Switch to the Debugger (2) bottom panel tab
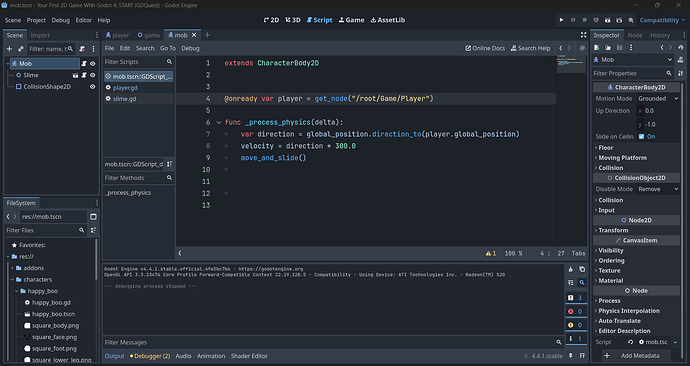 [150, 356]
